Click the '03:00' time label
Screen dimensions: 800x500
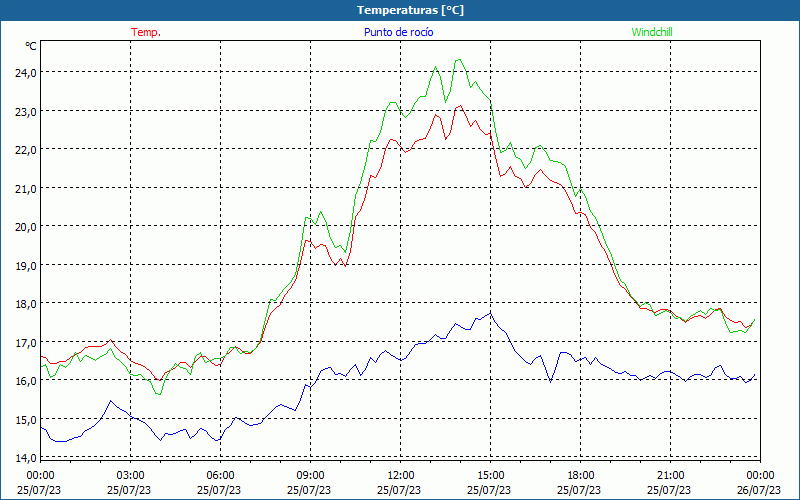[131, 476]
